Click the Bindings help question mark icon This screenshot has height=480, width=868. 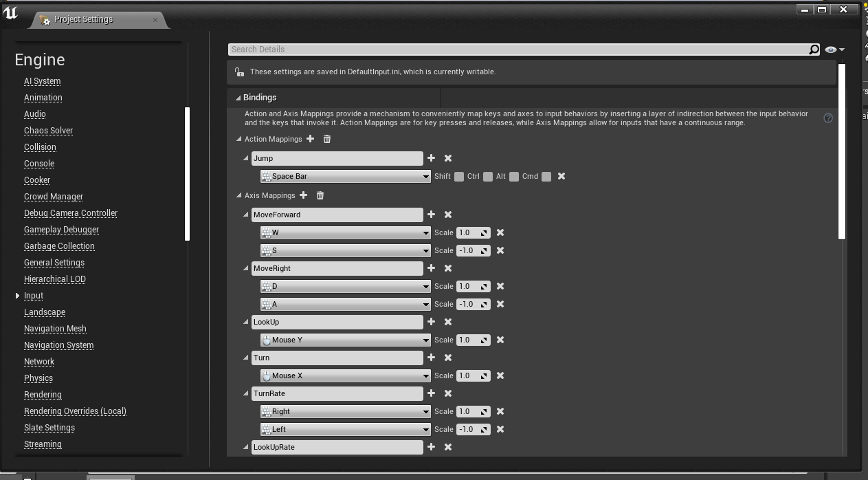tap(828, 118)
